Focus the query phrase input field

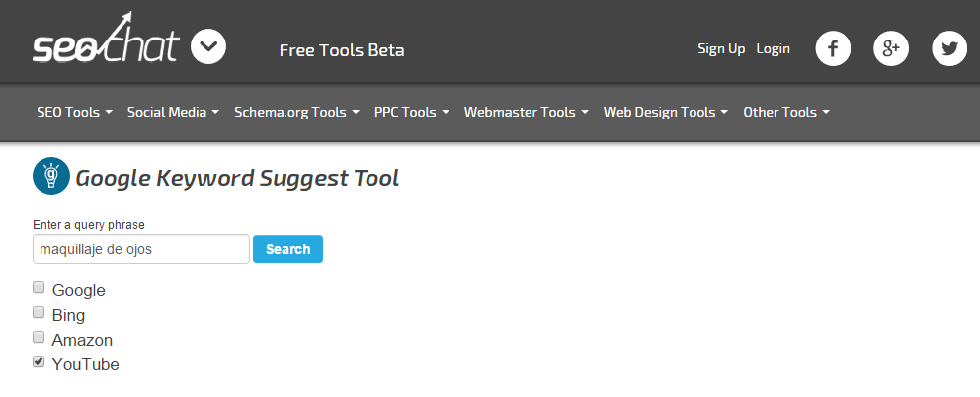pyautogui.click(x=141, y=249)
